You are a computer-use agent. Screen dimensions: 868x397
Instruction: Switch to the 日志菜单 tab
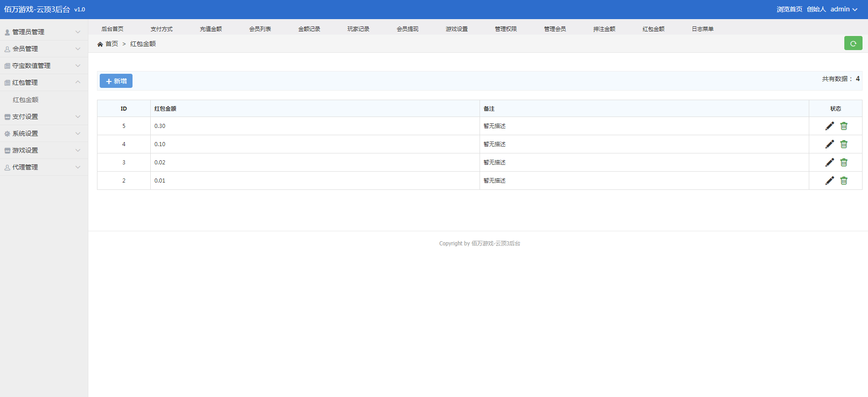tap(703, 29)
